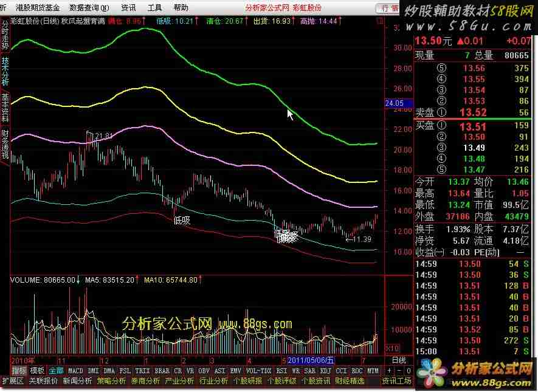Click the 换手 value 1.93%
The height and width of the screenshot is (392, 538).
click(x=458, y=229)
